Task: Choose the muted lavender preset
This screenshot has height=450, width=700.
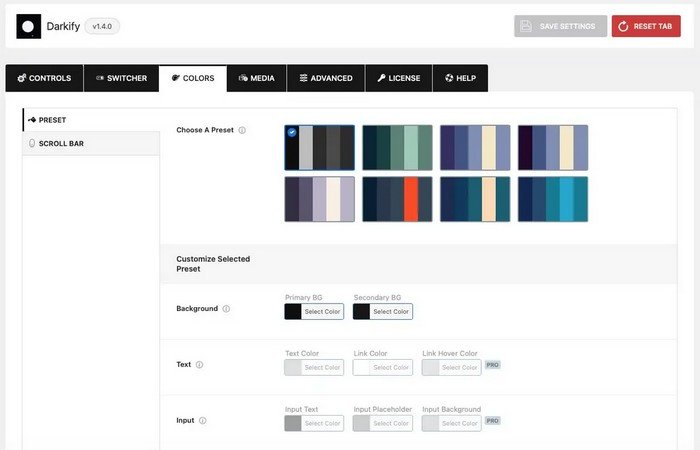Action: point(320,199)
